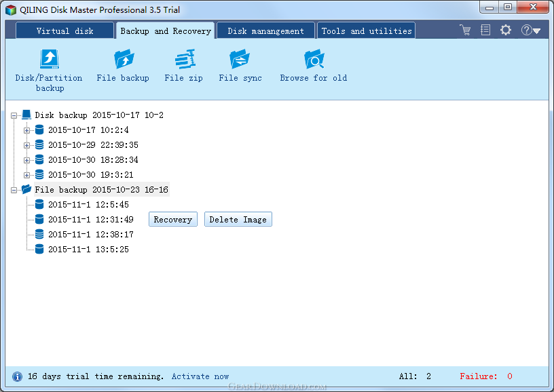
Task: Close the QILING Disk Master window
Action: [x=533, y=7]
